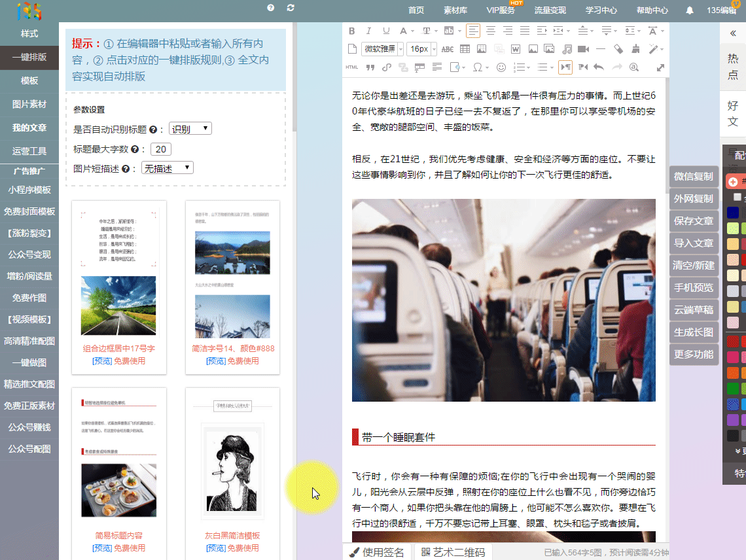Screen dimensions: 746x560
Task: Insert a hyperlink
Action: tap(386, 67)
